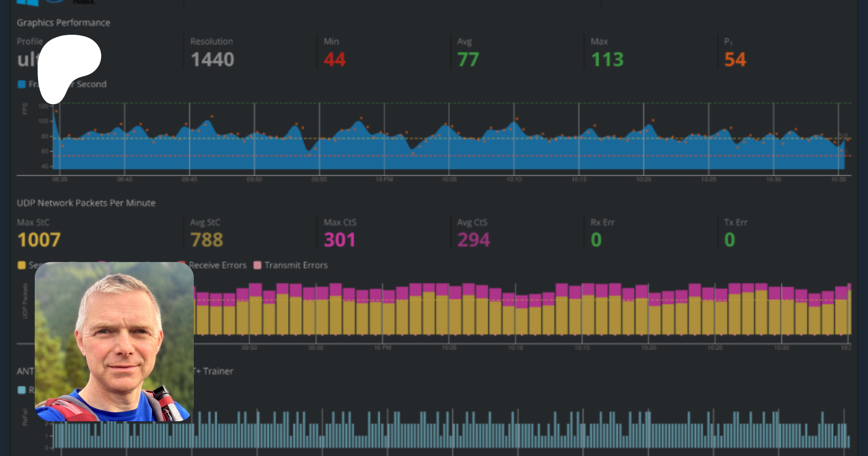Click the 10 PM marker on FPS chart
The image size is (868, 456).
(384, 180)
